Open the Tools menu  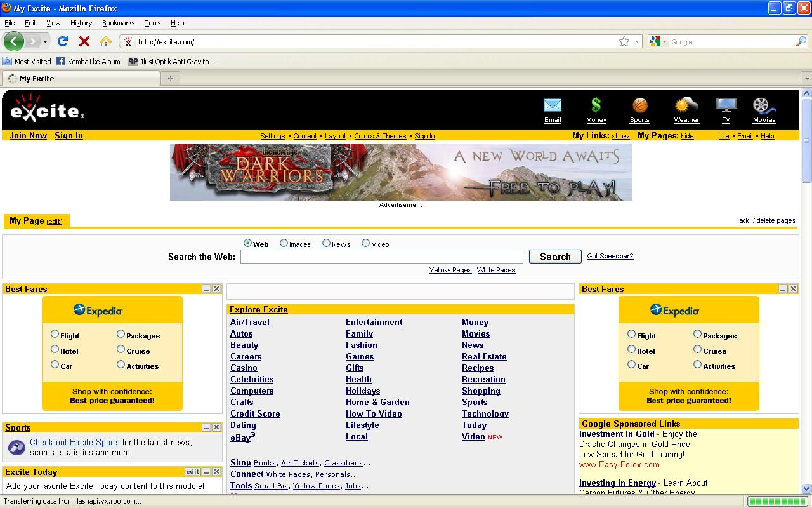click(x=153, y=23)
